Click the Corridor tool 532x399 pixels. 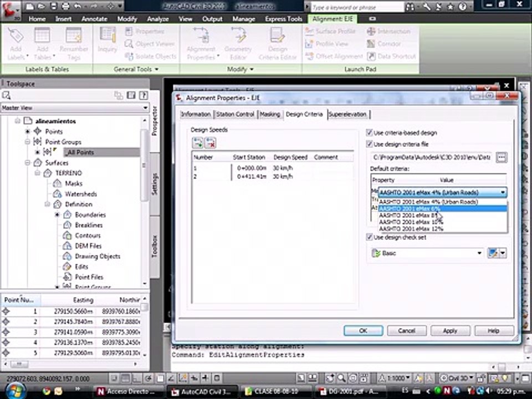click(x=383, y=44)
